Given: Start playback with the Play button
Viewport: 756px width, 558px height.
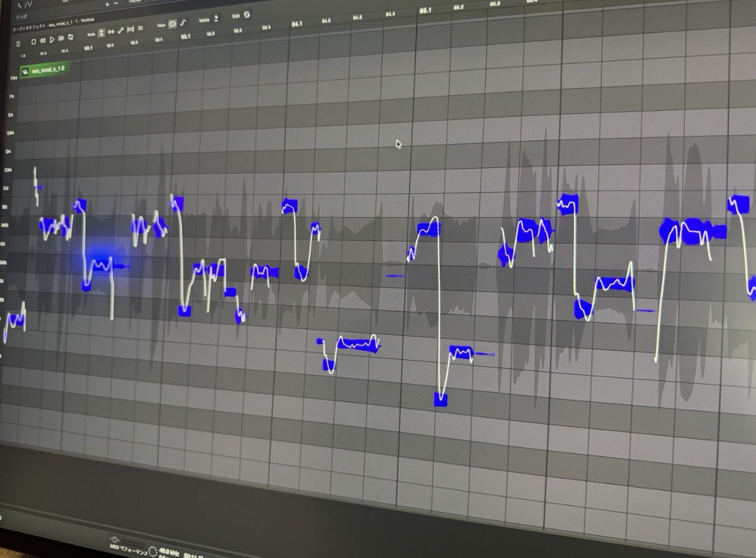Looking at the screenshot, I should click(x=52, y=40).
